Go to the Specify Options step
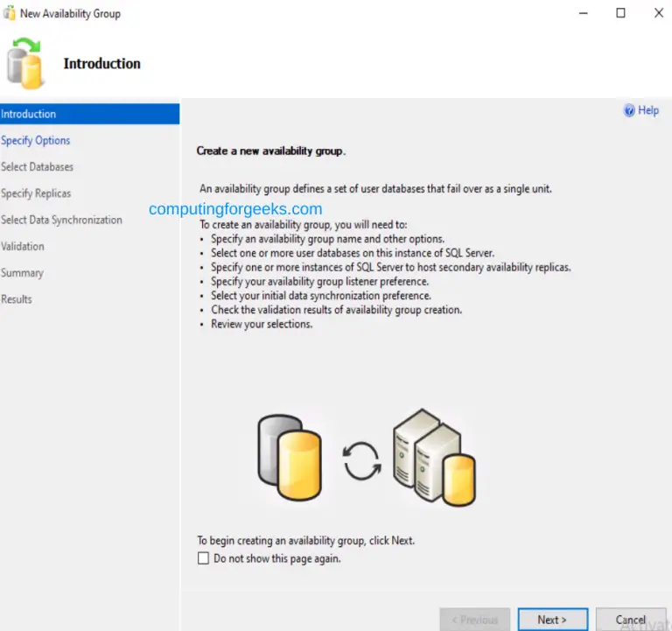672x631 pixels. (36, 140)
